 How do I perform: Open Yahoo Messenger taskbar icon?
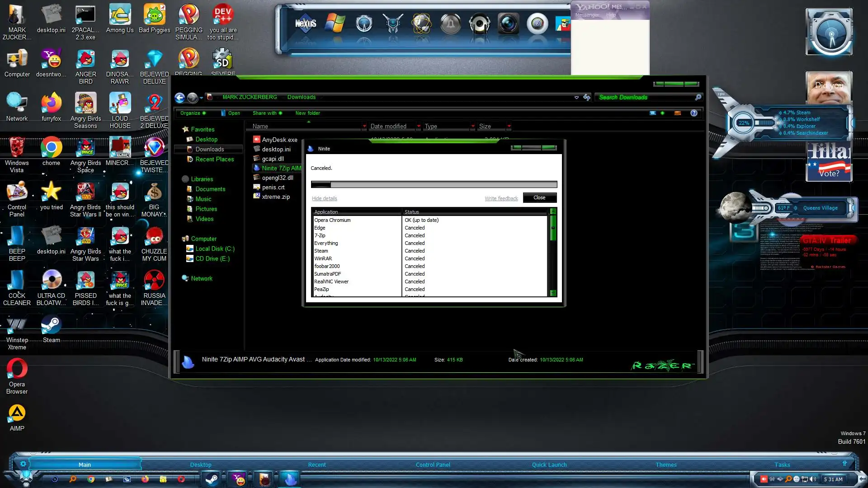(238, 479)
